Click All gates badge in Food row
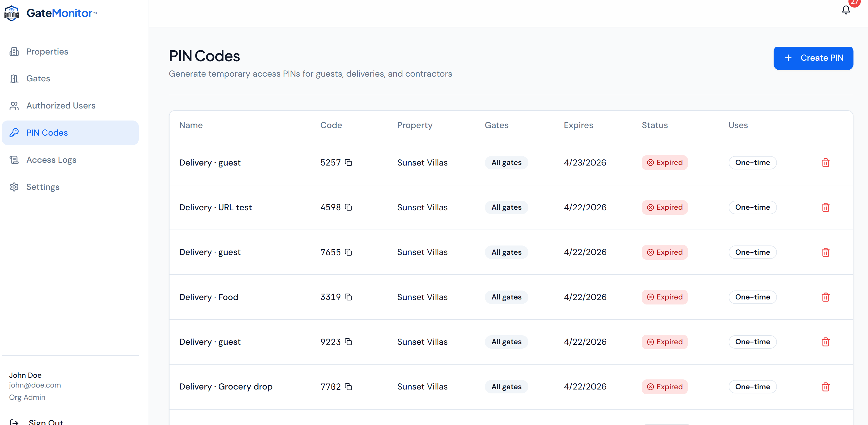 (x=506, y=297)
